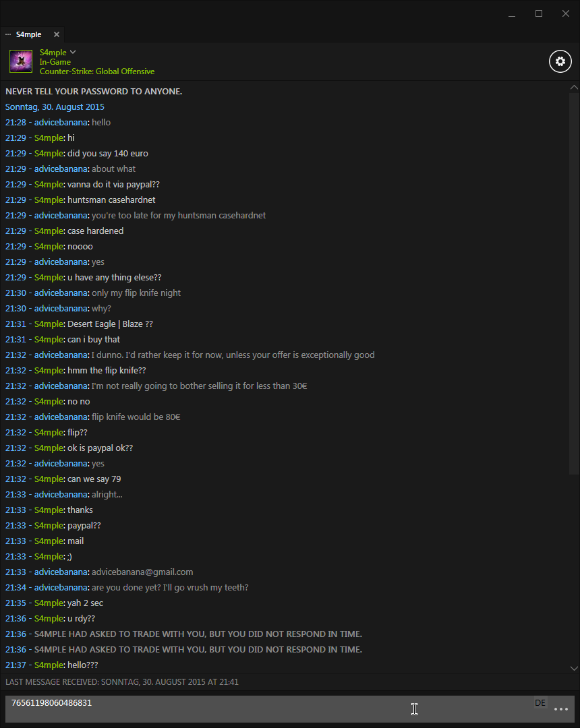
Task: Close the S4mple chat tab
Action: click(57, 34)
